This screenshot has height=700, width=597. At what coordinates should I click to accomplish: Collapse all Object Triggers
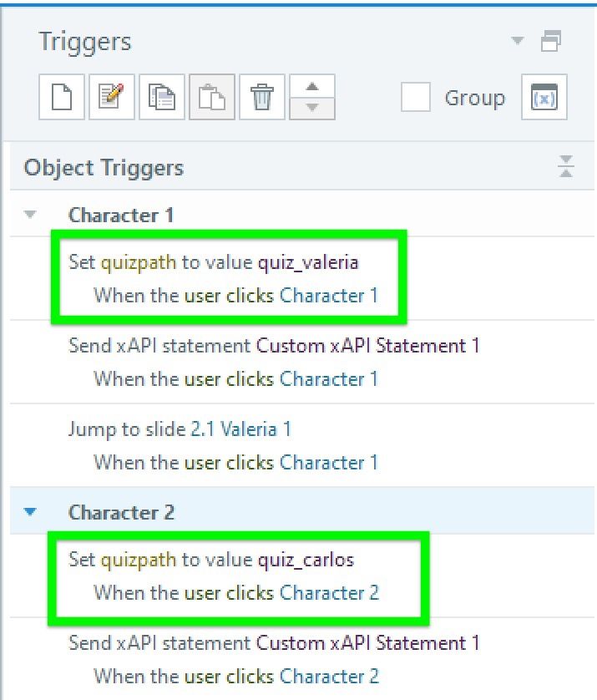(x=565, y=167)
